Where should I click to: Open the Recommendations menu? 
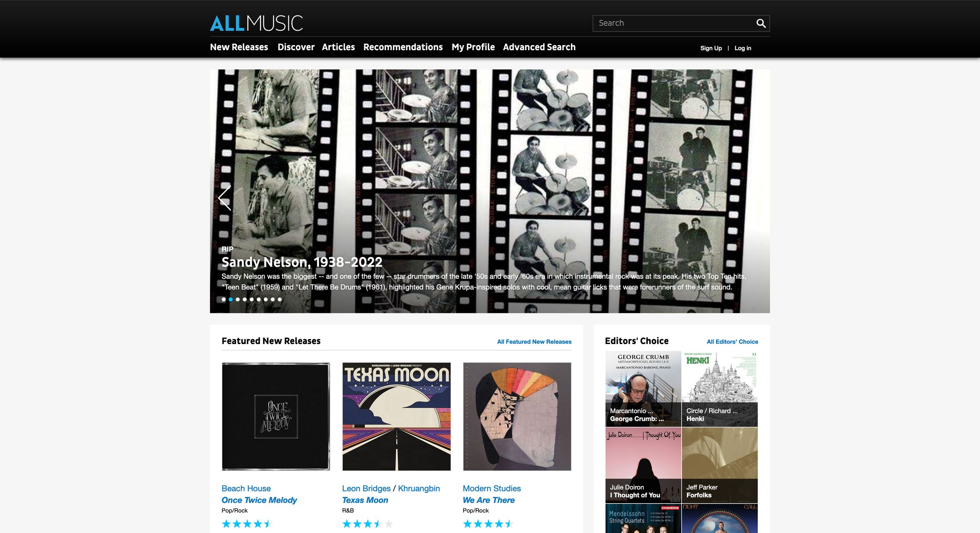click(403, 47)
